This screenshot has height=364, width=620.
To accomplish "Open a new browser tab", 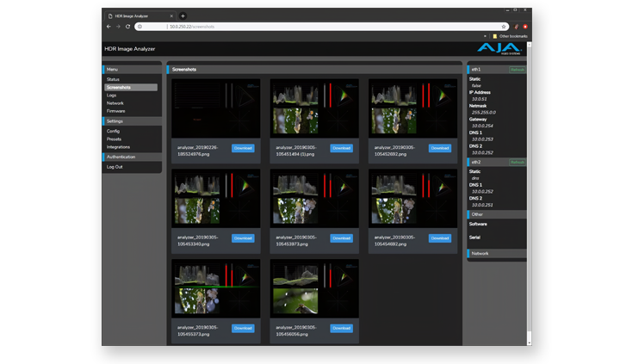I will coord(183,15).
